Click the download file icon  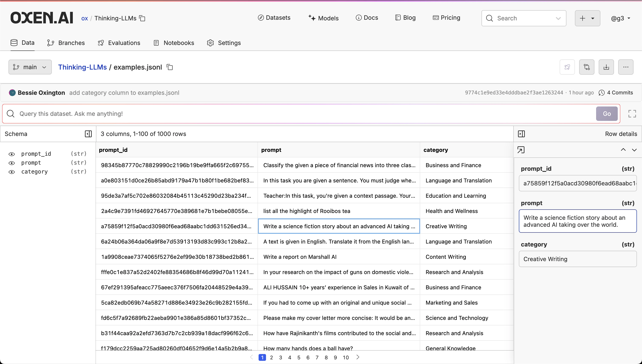[606, 67]
